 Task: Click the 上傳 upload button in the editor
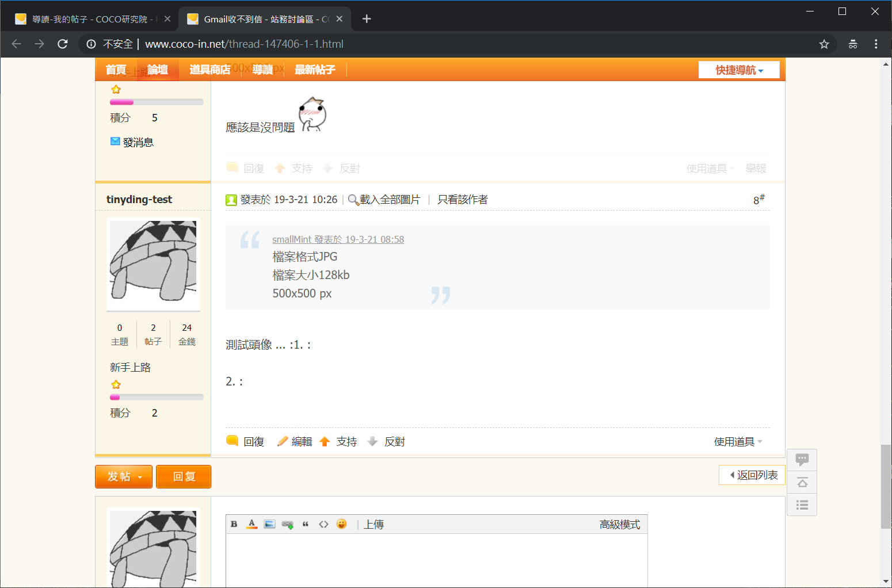(x=373, y=524)
